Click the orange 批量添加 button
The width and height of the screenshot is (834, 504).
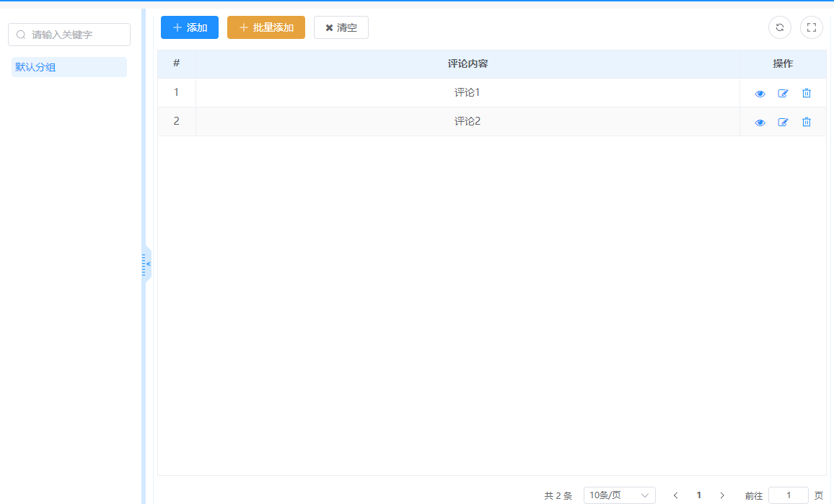click(x=266, y=27)
